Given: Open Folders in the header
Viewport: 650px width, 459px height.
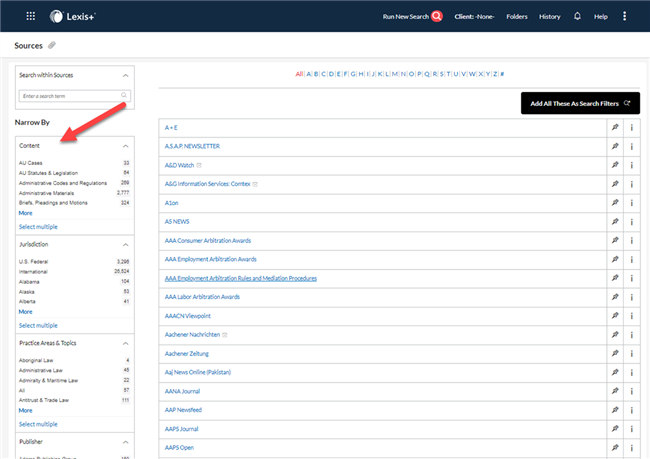Looking at the screenshot, I should point(517,17).
